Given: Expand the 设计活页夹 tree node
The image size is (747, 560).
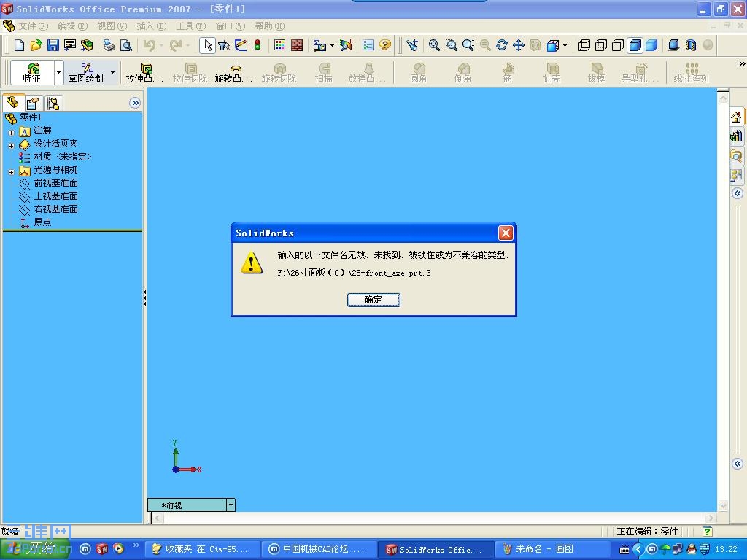Looking at the screenshot, I should [12, 146].
